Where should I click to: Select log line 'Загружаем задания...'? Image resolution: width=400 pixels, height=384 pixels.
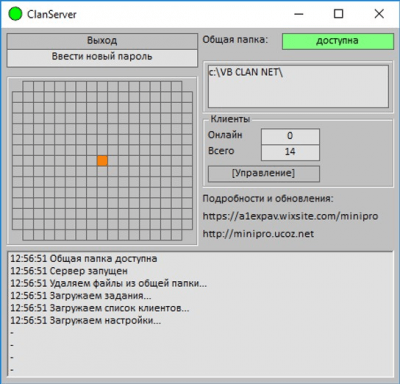click(x=81, y=296)
